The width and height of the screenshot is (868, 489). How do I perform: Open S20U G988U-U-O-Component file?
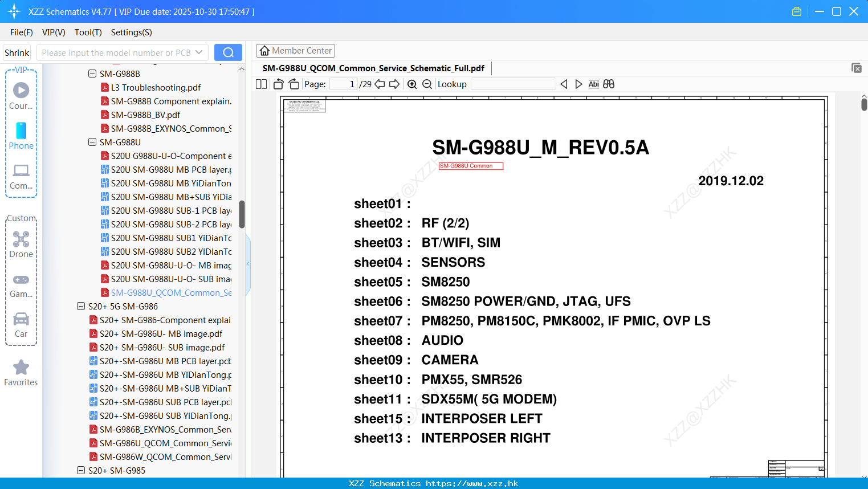click(x=166, y=156)
